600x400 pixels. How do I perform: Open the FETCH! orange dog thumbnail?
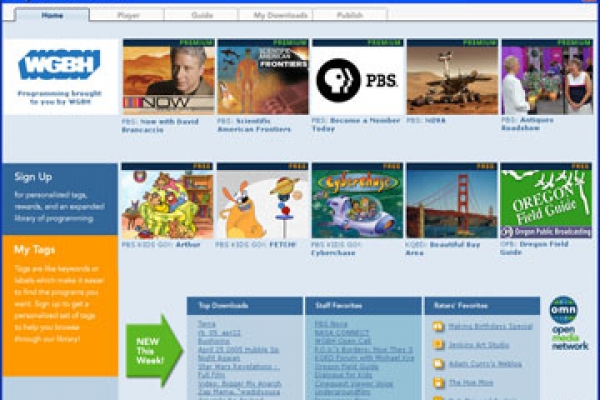coord(262,200)
